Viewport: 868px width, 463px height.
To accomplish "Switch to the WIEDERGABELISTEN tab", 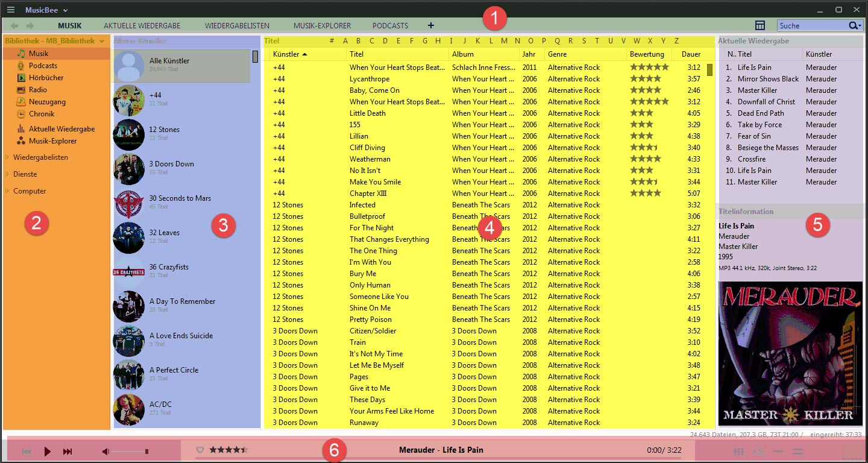I will [237, 26].
